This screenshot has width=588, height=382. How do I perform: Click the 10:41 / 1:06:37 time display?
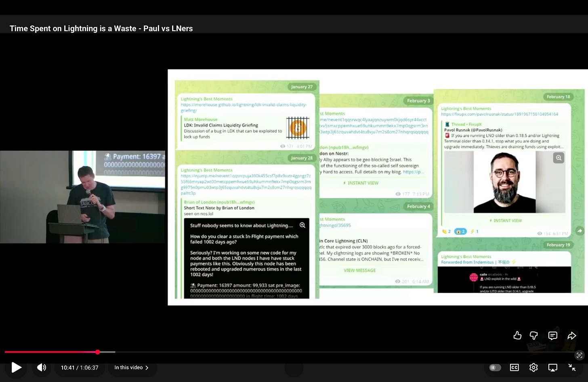click(80, 367)
